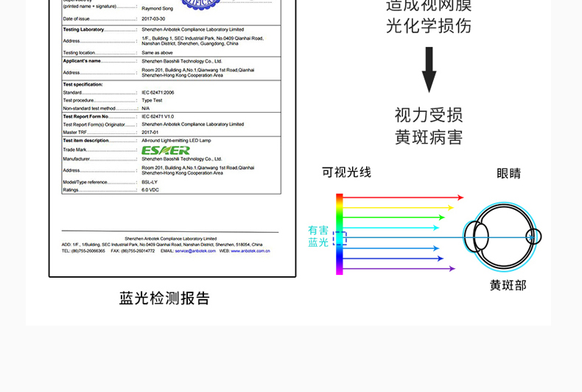Click the eyeball cross-section diagram
Viewport: 582px width, 392px height.
tap(502, 237)
